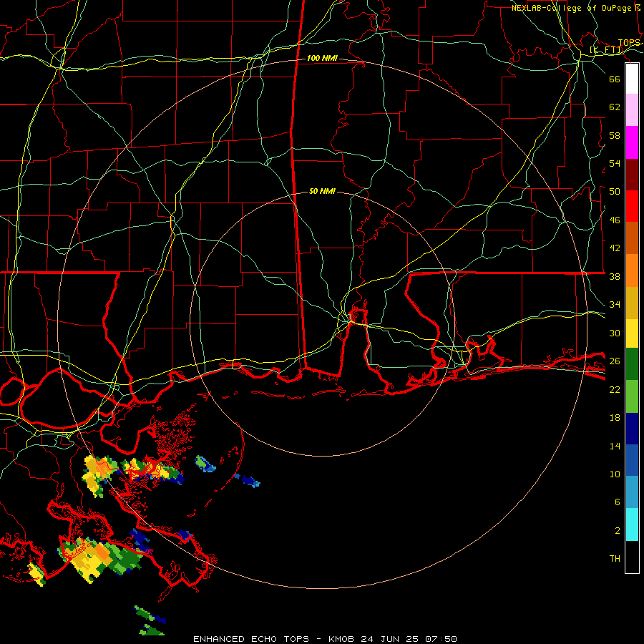Click the 'ENHANCED ECHO TOPS' product title
Viewport: 644px width, 644px height.
pos(251,639)
